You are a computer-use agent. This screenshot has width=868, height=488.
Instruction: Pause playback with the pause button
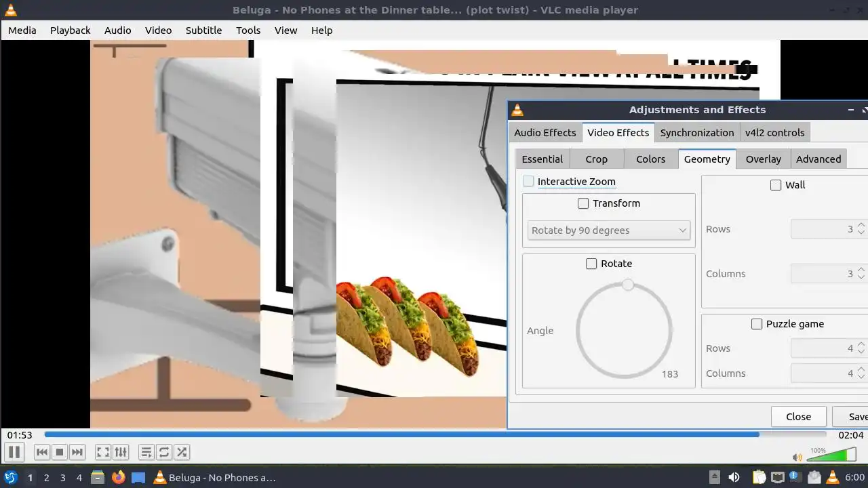pyautogui.click(x=14, y=452)
